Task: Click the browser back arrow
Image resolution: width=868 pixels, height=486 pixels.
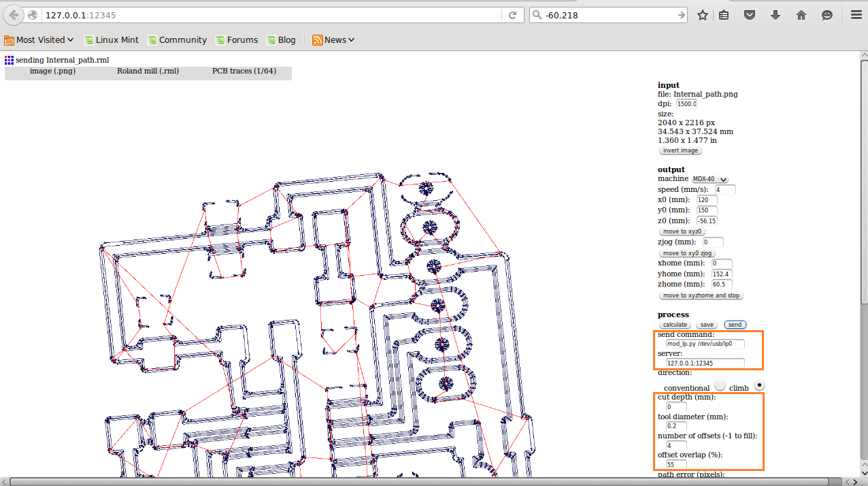Action: click(14, 15)
